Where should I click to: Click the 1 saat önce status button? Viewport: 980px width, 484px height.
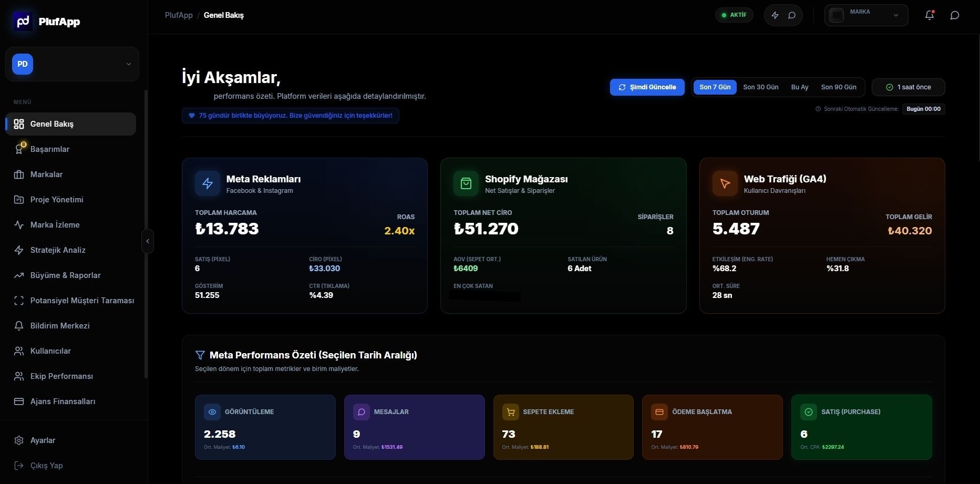tap(909, 87)
